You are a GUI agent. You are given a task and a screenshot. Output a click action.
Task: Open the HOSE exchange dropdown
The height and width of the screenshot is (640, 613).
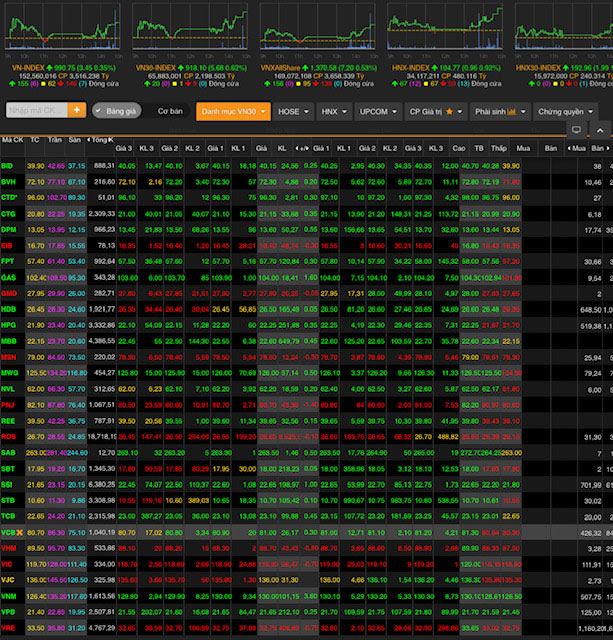(293, 111)
